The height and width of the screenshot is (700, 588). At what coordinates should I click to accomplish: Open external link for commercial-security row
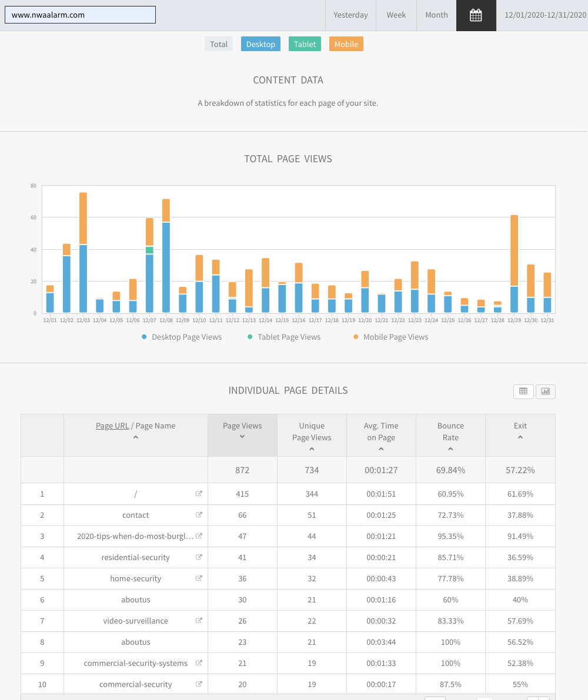click(x=199, y=684)
